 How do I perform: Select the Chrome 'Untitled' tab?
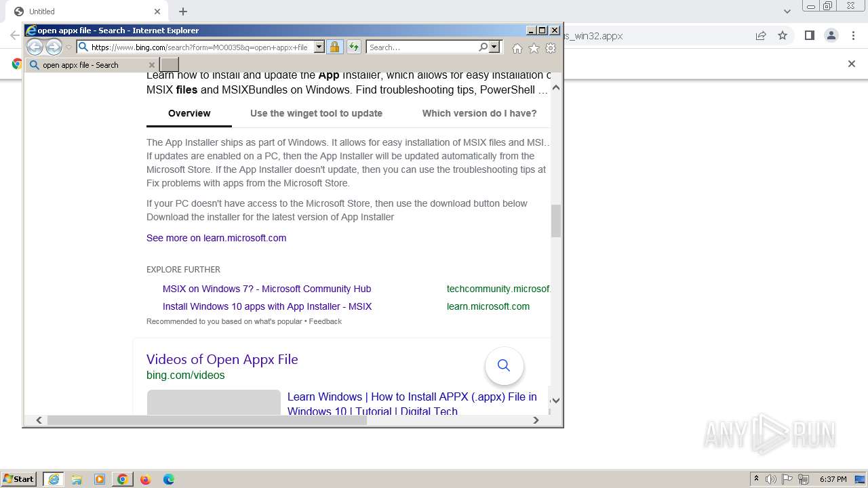click(87, 12)
